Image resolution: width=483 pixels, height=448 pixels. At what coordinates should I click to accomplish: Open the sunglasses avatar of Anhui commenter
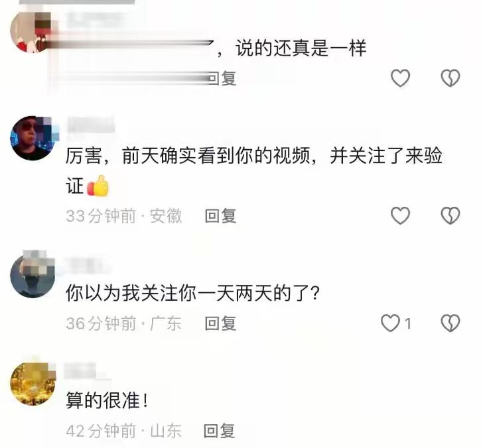click(x=33, y=138)
